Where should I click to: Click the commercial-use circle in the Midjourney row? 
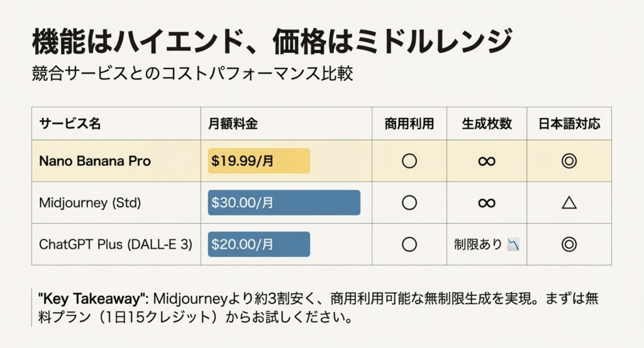pos(409,203)
